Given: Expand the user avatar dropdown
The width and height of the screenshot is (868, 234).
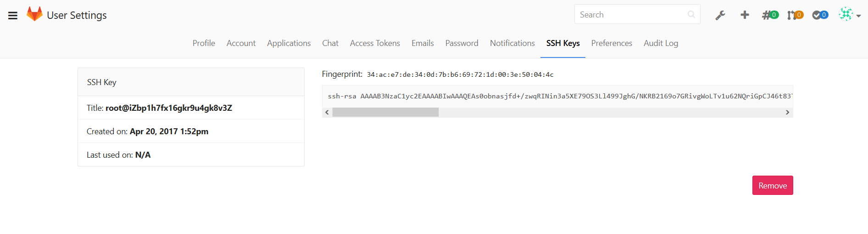Looking at the screenshot, I should pyautogui.click(x=850, y=15).
